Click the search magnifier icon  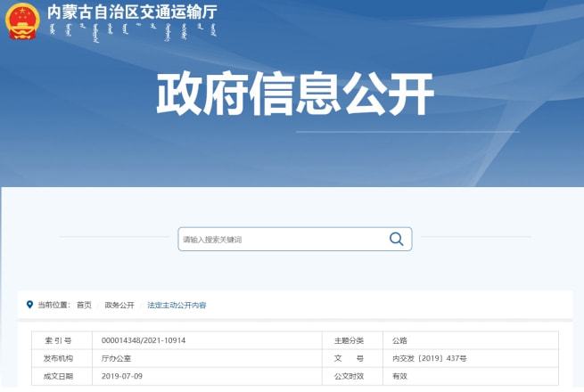396,239
